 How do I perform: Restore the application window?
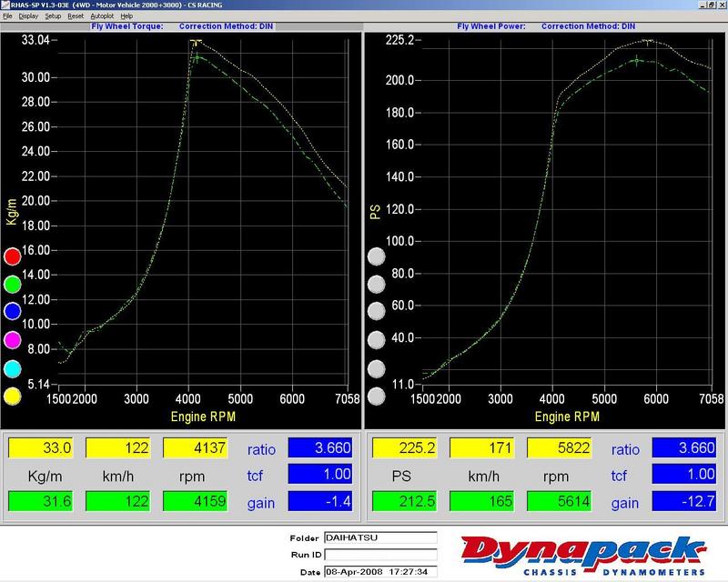pos(712,5)
